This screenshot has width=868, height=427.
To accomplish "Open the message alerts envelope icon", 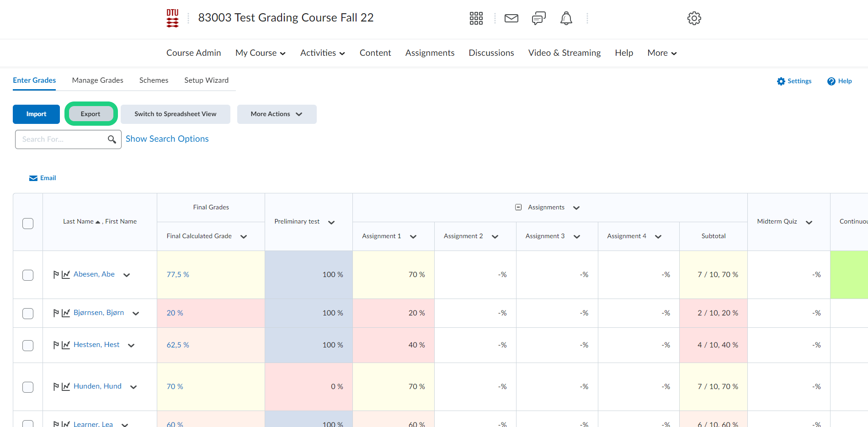I will tap(511, 18).
